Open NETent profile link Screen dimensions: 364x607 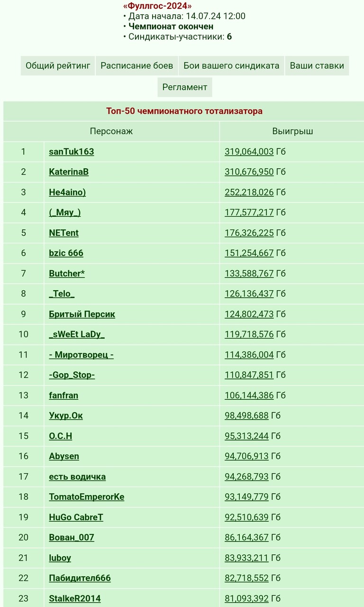(64, 233)
